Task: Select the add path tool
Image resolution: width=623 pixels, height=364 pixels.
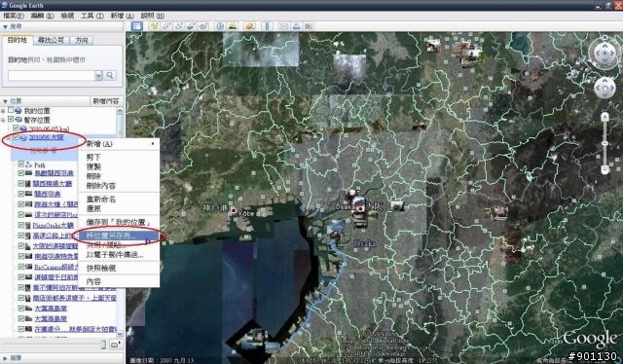Action: pos(179,26)
